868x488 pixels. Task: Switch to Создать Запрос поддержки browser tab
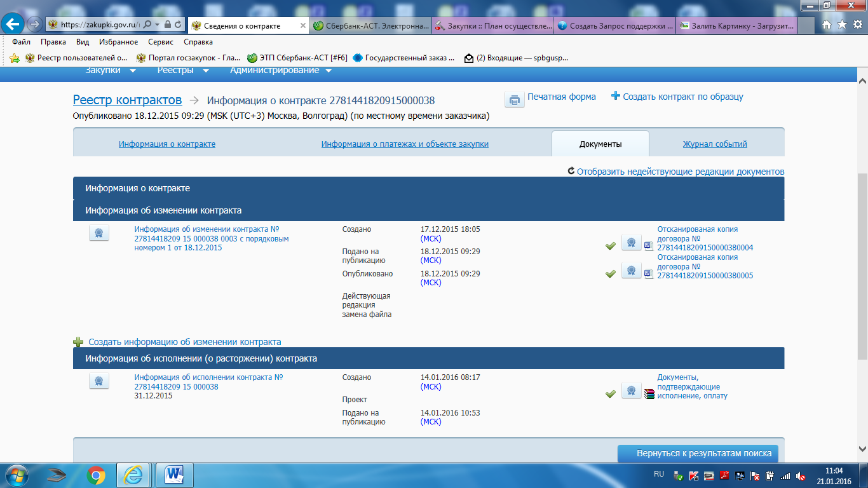[614, 25]
